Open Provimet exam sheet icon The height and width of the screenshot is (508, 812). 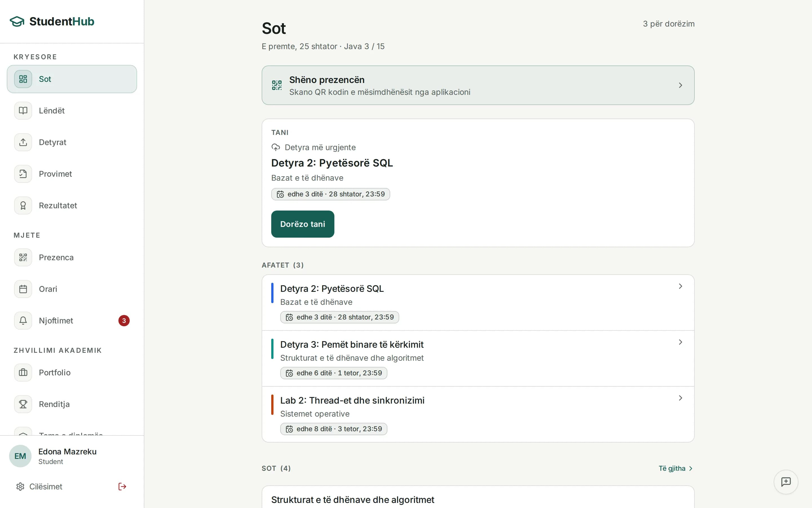(x=23, y=174)
